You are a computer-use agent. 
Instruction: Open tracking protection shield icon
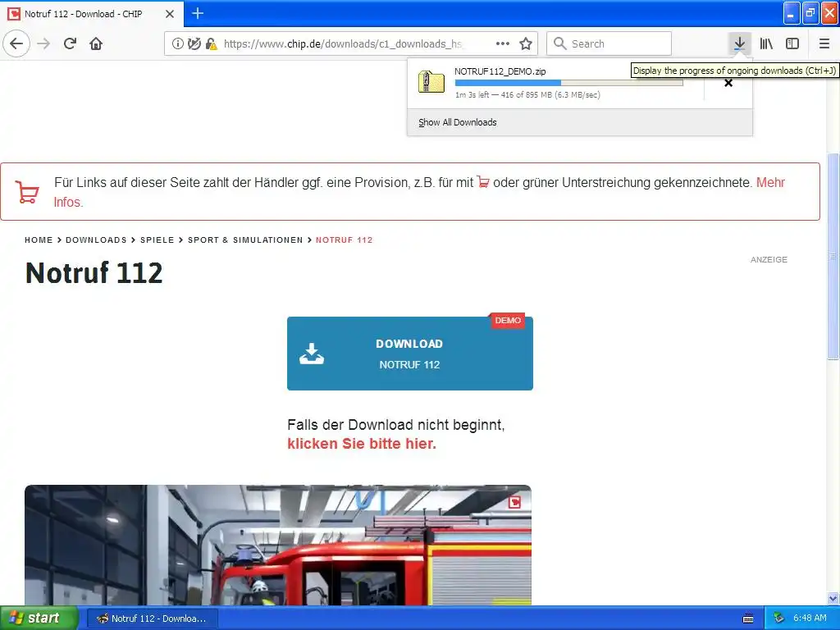194,43
